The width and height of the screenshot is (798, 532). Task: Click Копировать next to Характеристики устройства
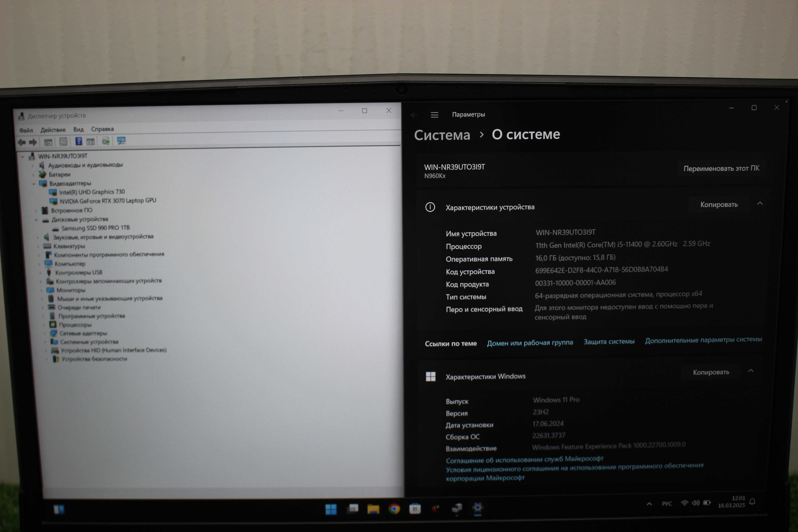tap(719, 205)
